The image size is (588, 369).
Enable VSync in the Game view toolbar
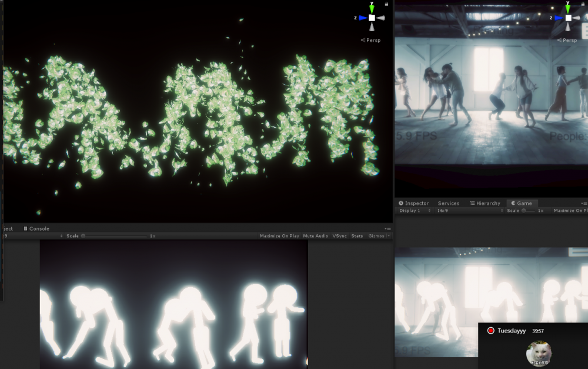pyautogui.click(x=340, y=236)
